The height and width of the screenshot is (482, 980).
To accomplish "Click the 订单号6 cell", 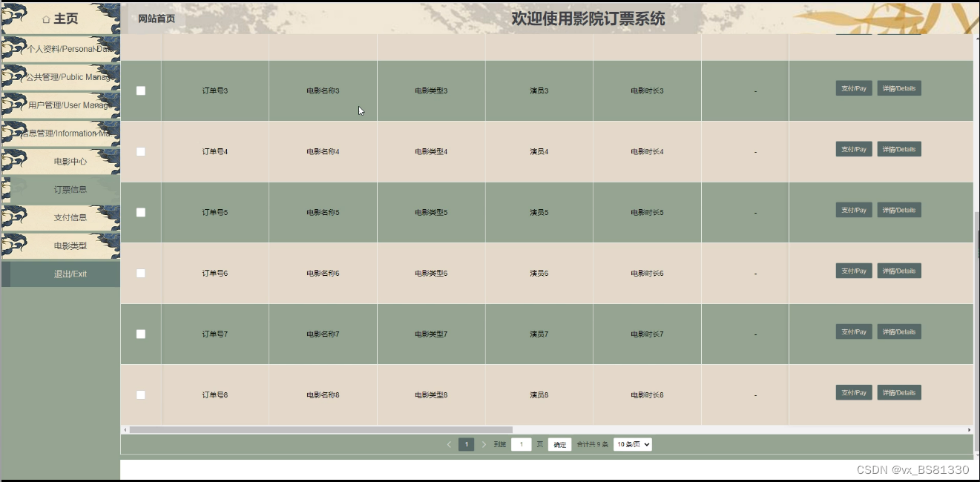I will pyautogui.click(x=215, y=273).
